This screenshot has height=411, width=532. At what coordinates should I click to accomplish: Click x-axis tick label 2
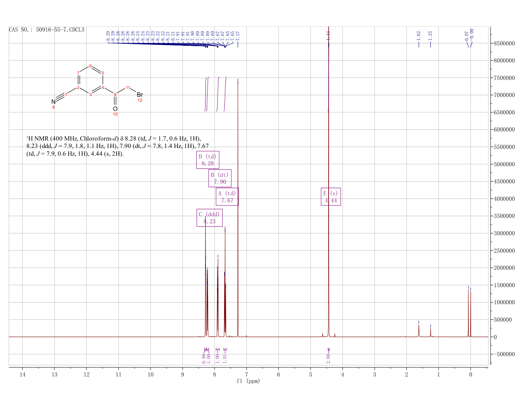click(x=407, y=375)
